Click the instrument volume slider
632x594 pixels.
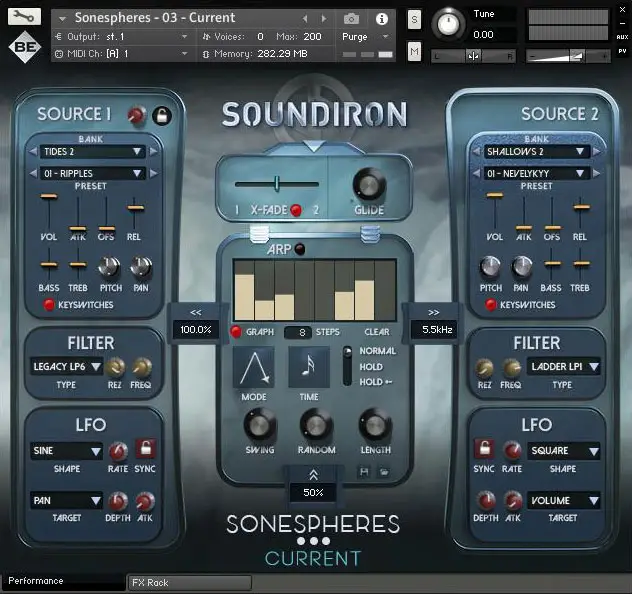pos(568,56)
